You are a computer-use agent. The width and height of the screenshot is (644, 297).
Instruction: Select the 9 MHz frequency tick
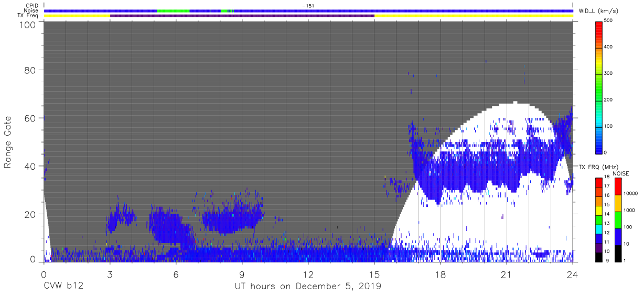(x=608, y=260)
